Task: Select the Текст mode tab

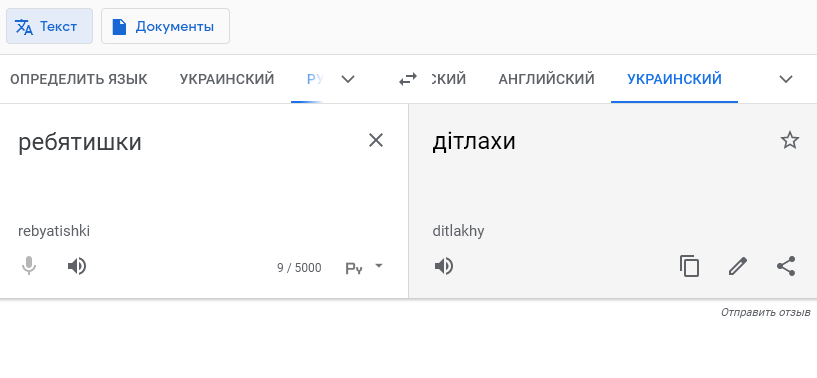Action: pos(49,26)
